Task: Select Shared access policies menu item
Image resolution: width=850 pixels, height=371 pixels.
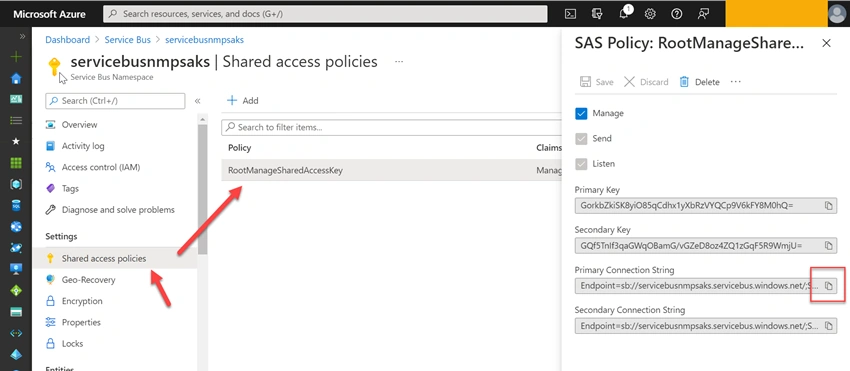Action: tap(115, 259)
